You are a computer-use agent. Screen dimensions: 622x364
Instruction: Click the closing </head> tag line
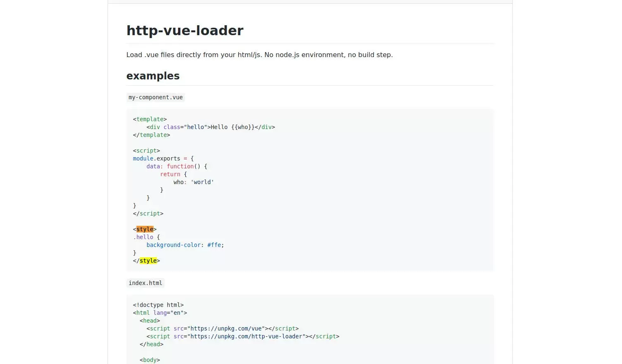coord(151,344)
